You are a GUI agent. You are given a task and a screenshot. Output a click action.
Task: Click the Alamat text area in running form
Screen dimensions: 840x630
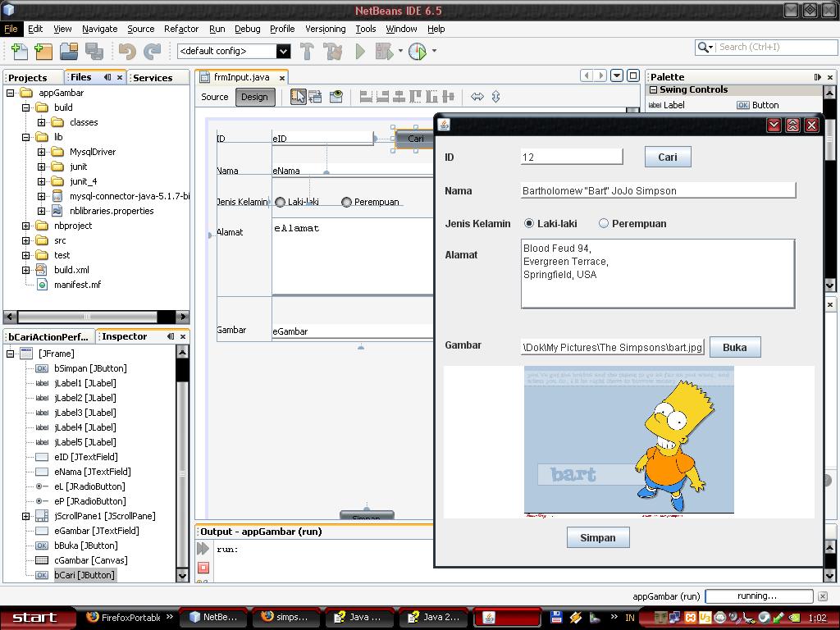658,274
